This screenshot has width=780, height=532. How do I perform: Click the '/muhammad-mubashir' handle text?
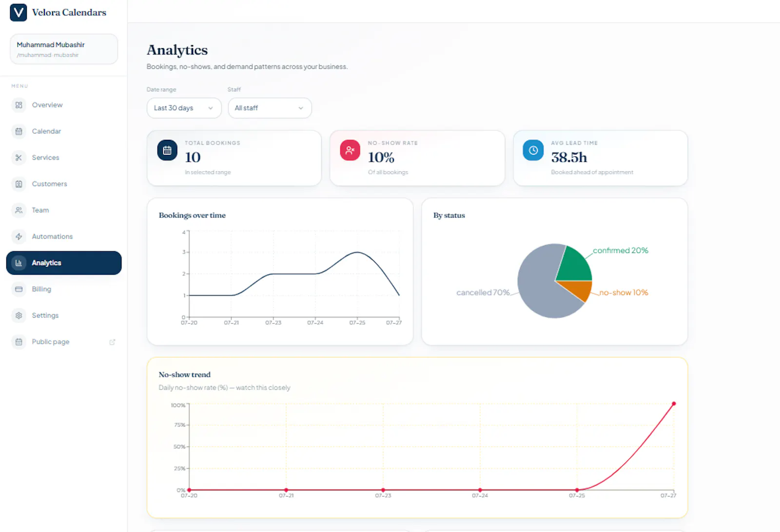pyautogui.click(x=48, y=55)
